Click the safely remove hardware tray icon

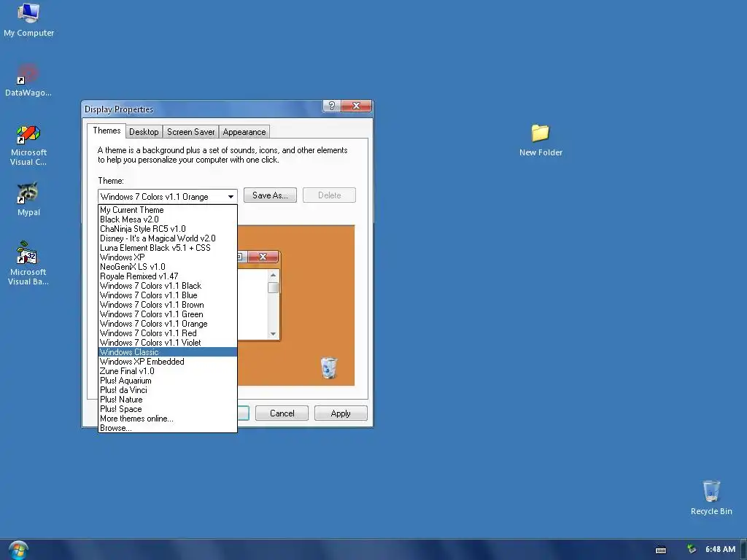pyautogui.click(x=692, y=550)
